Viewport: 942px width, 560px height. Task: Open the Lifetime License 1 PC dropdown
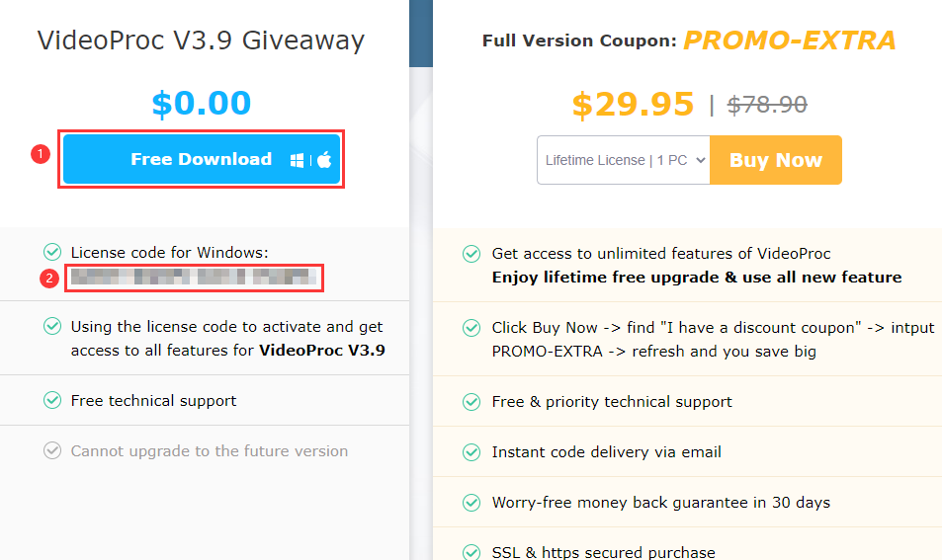(x=624, y=160)
